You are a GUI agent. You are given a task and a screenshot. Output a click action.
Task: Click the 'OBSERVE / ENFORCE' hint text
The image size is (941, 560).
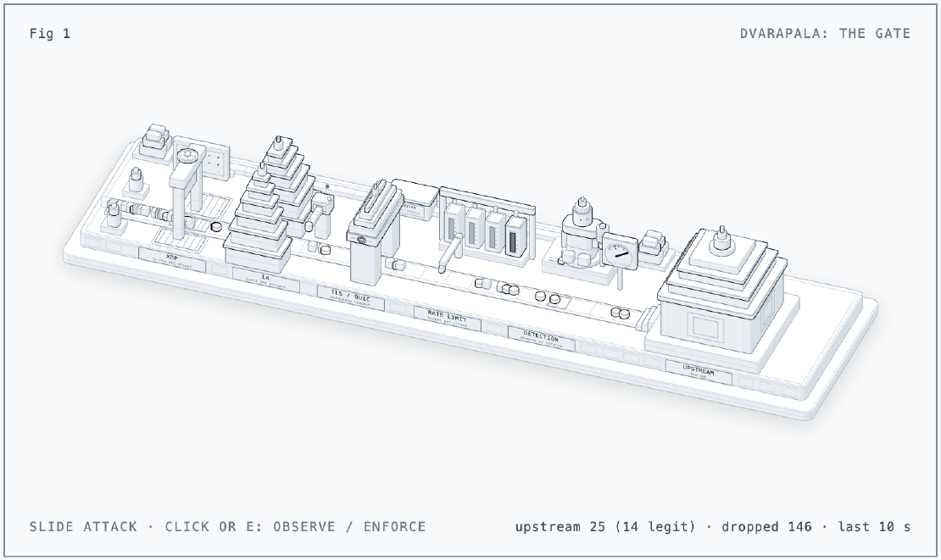349,526
